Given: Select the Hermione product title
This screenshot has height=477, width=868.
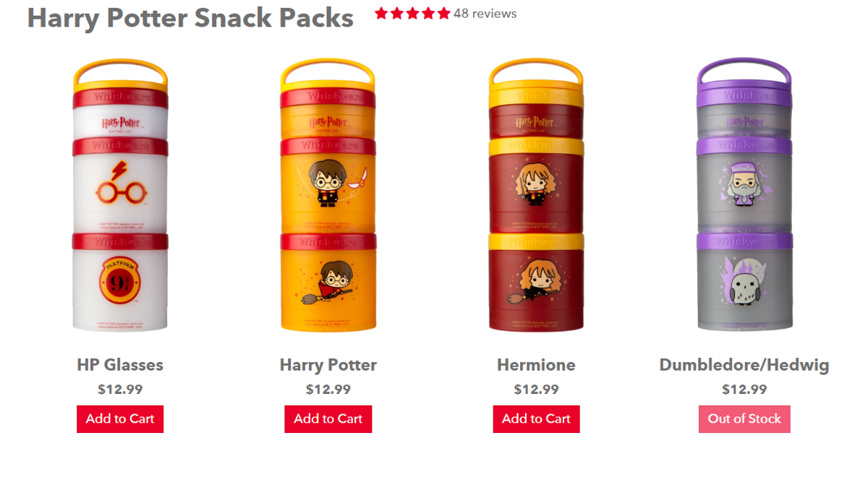Looking at the screenshot, I should [x=536, y=365].
